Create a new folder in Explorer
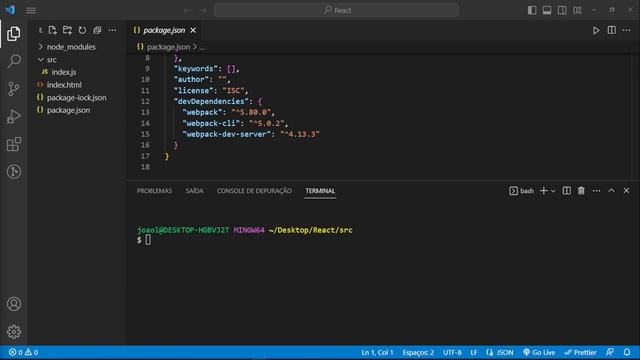 click(67, 30)
